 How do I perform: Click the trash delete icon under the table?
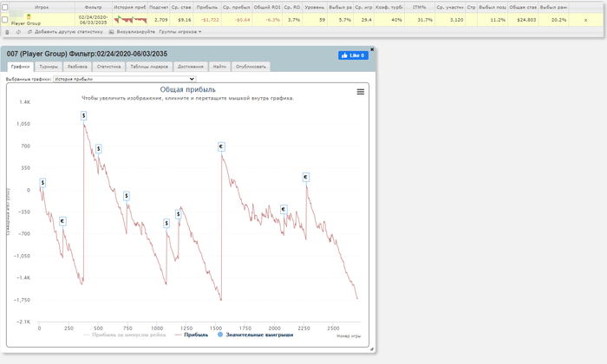pyautogui.click(x=7, y=32)
